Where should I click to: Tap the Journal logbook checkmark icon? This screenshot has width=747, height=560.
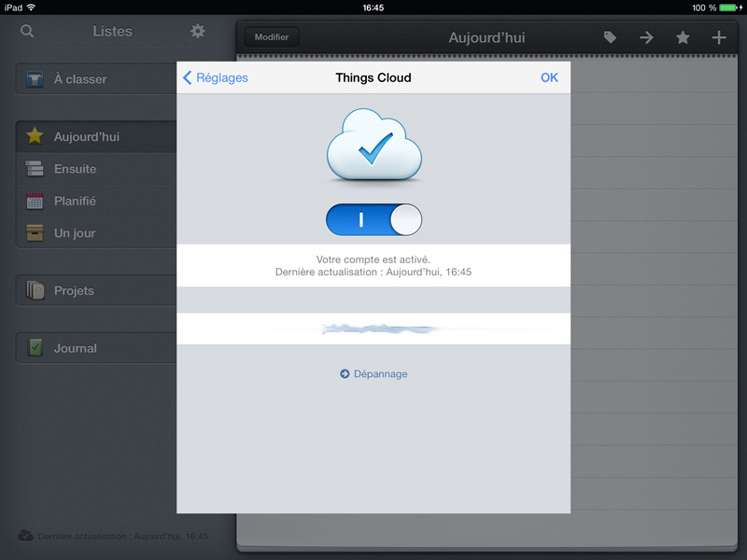[x=35, y=348]
